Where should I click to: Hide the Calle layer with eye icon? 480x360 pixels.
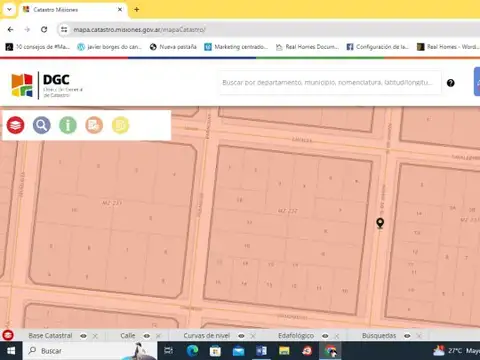point(146,336)
